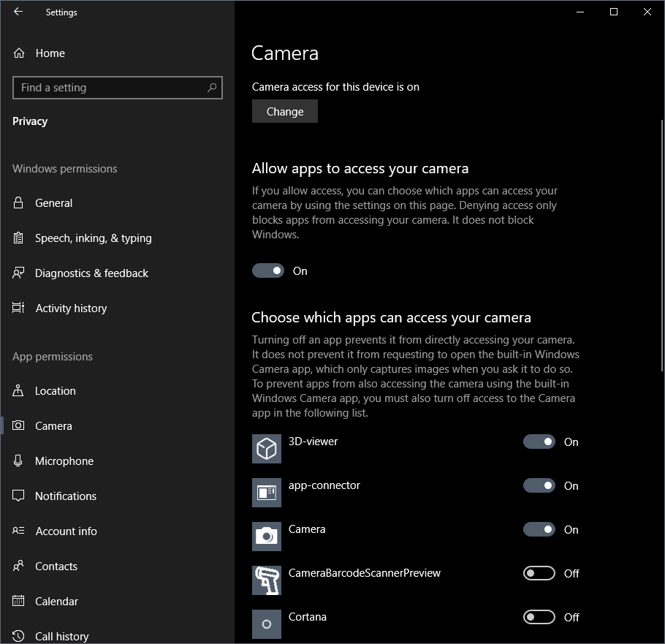665x644 pixels.
Task: Turn on Cortana camera access
Action: (539, 617)
